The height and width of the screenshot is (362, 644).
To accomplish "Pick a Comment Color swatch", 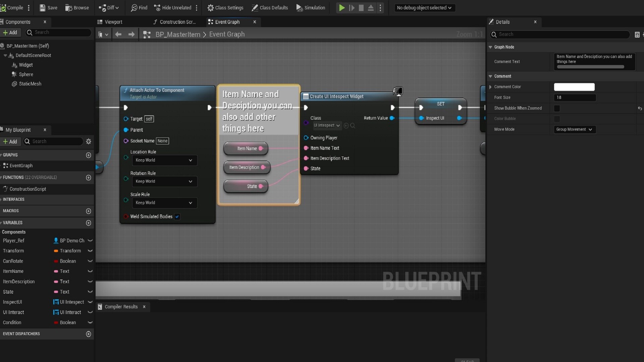I will [574, 87].
